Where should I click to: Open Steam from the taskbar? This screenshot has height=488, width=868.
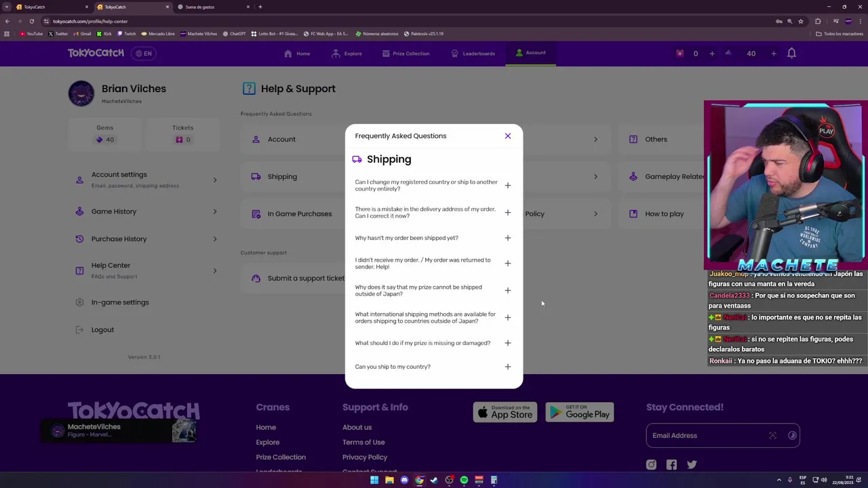coord(434,481)
